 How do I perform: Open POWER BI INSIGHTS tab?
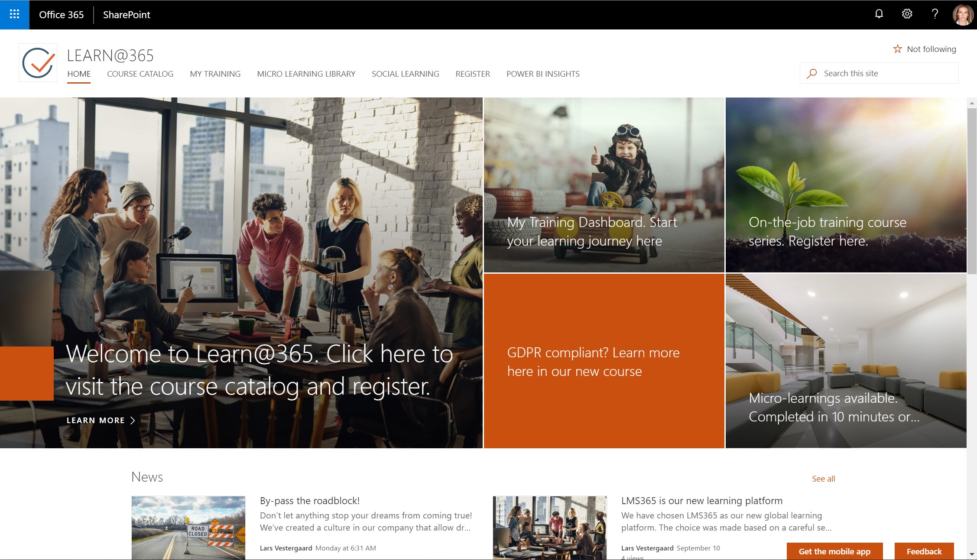pos(543,74)
